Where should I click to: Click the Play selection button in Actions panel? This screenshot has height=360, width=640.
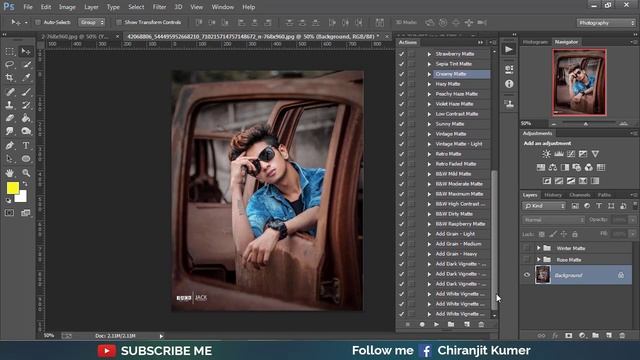[x=436, y=324]
